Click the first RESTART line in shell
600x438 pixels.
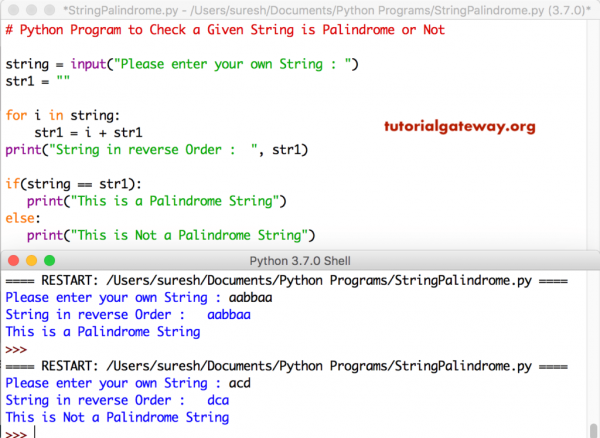click(x=287, y=281)
